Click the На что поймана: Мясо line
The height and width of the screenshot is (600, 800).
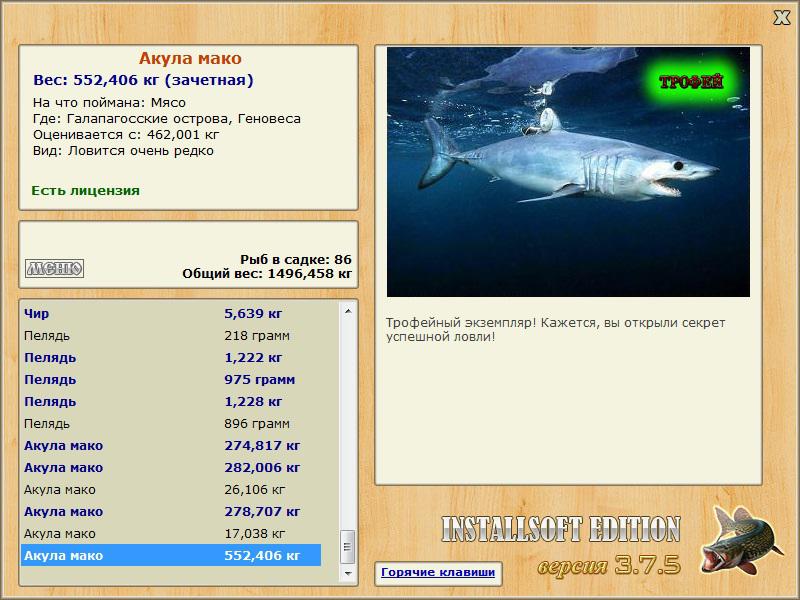(x=109, y=103)
